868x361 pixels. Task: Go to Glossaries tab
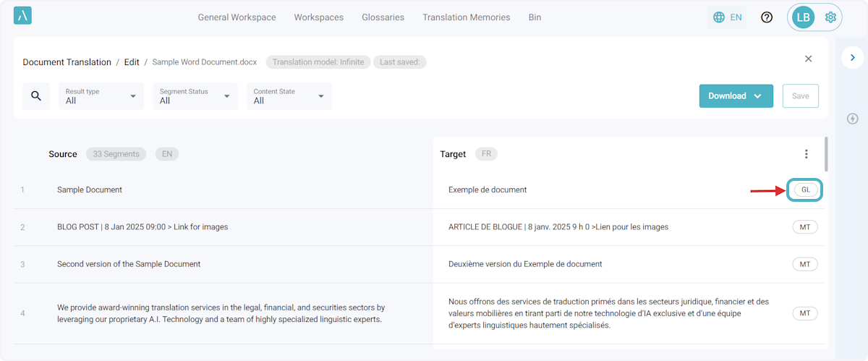pos(383,17)
